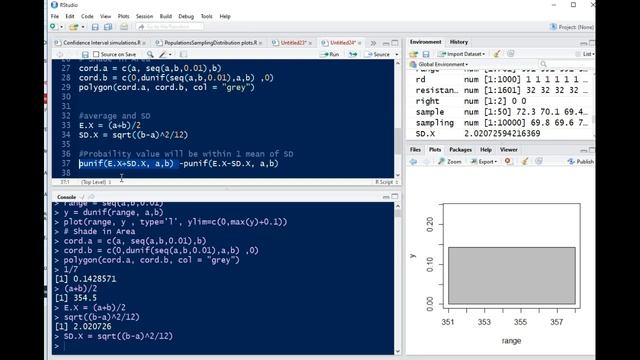Click the Save workspace icon in Environment

coord(426,54)
